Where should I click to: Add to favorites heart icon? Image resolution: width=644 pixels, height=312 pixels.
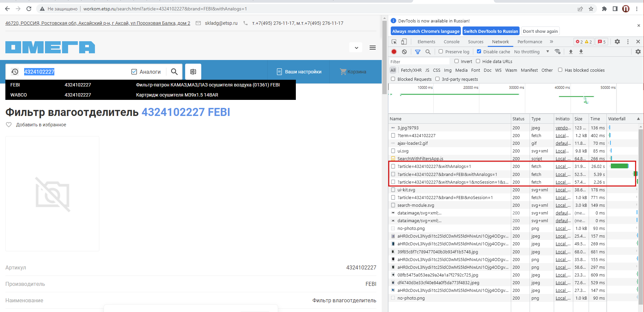pos(9,125)
